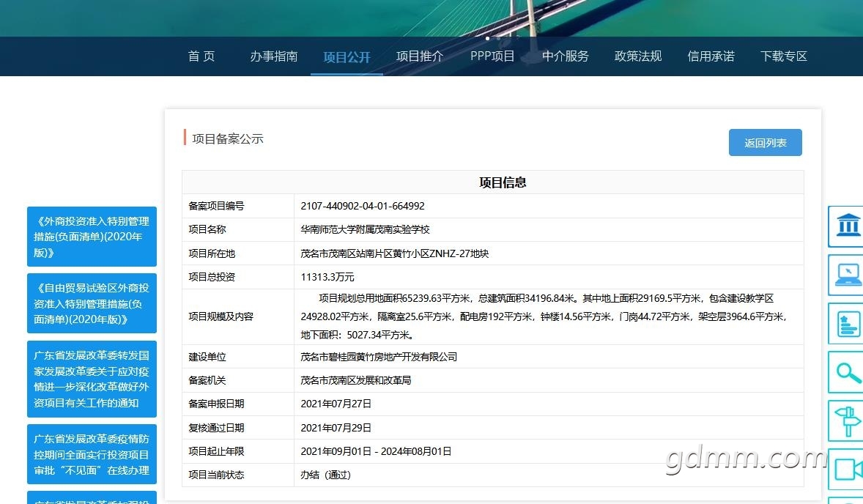The image size is (863, 504).
Task: Click the 返回列表 button
Action: point(765,143)
